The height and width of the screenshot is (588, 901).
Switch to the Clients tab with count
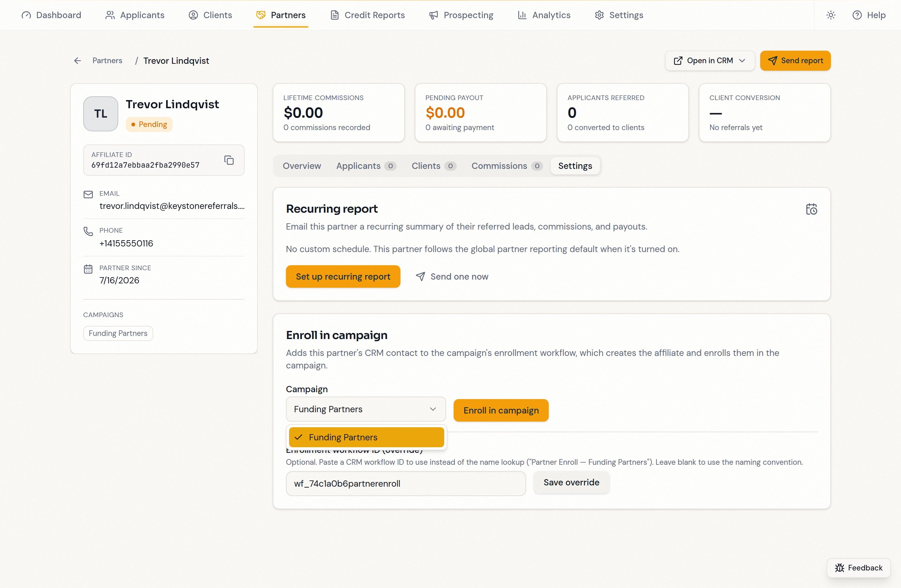pyautogui.click(x=434, y=166)
